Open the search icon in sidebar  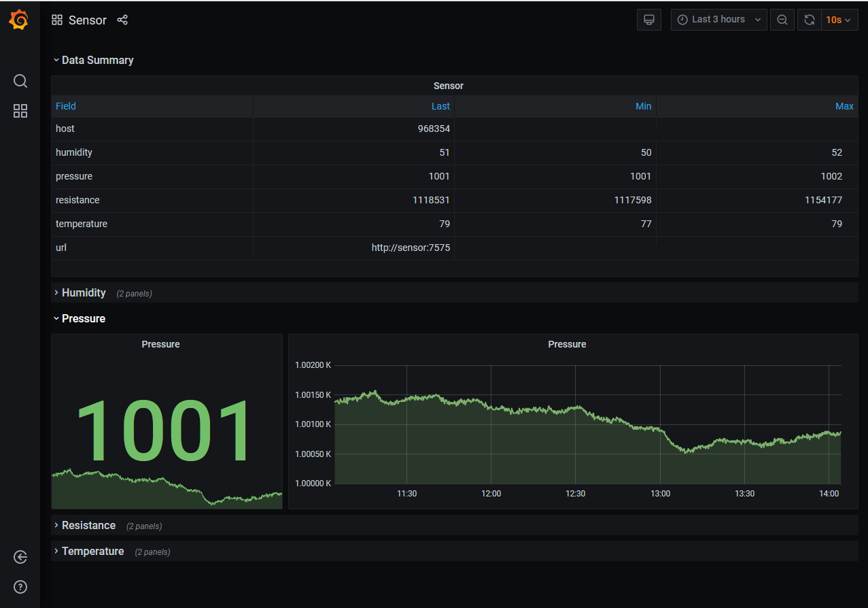20,82
